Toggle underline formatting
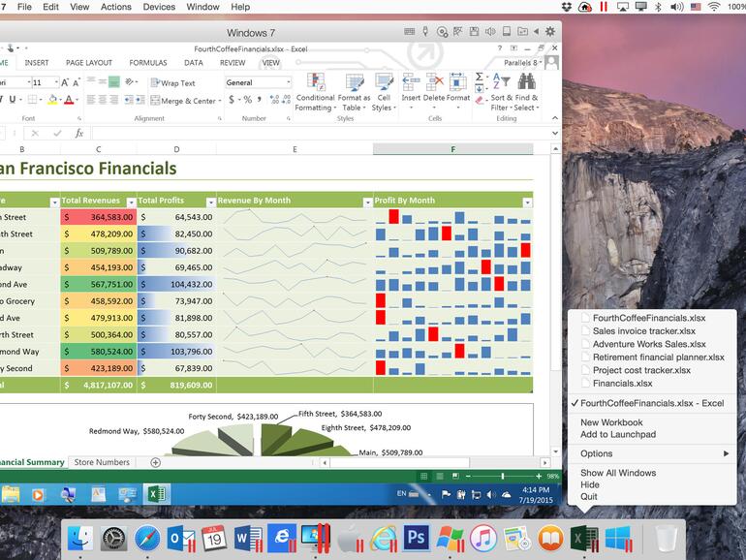Image resolution: width=746 pixels, height=560 pixels. click(13, 100)
